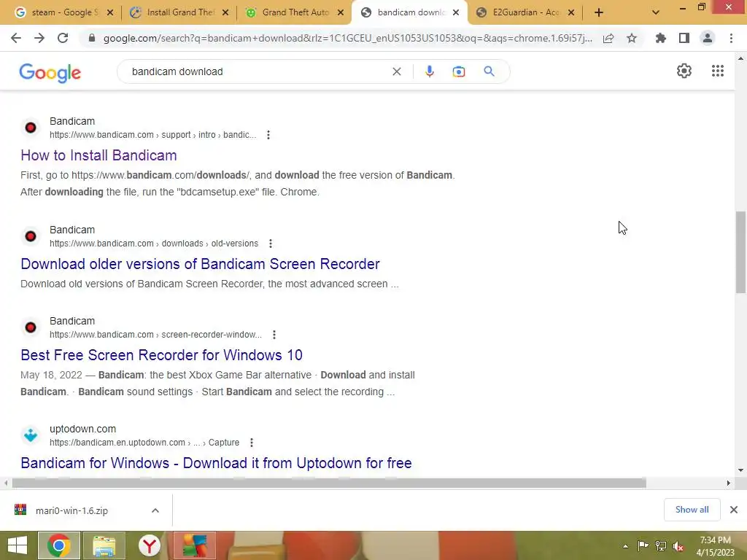Clear the search box with X
747x560 pixels.
[x=396, y=71]
